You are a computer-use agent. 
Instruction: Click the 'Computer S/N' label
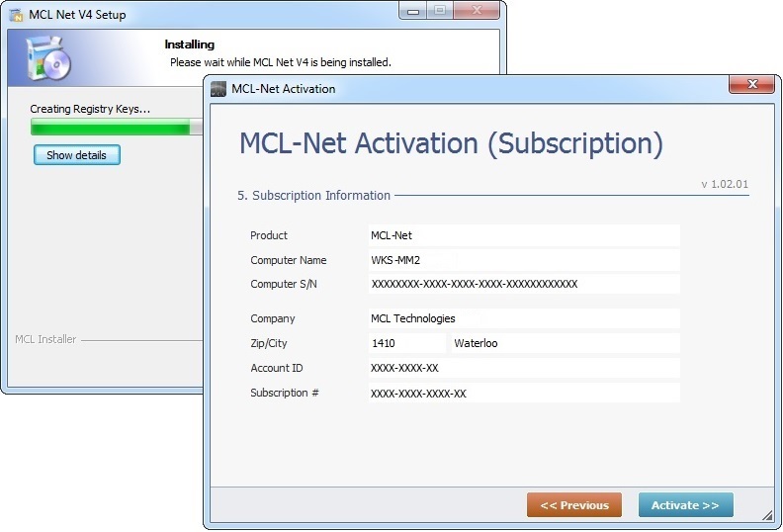pos(284,284)
